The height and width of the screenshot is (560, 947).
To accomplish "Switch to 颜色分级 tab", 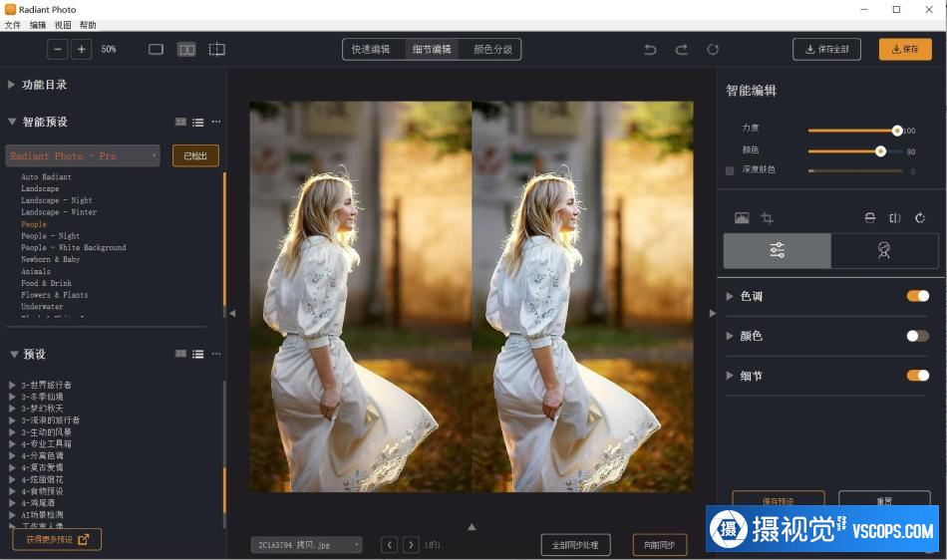I will (x=492, y=50).
